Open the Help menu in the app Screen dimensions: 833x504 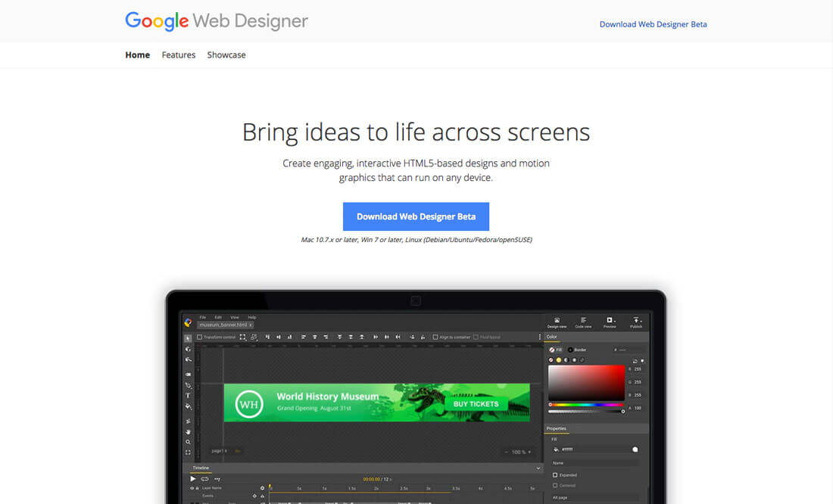252,318
